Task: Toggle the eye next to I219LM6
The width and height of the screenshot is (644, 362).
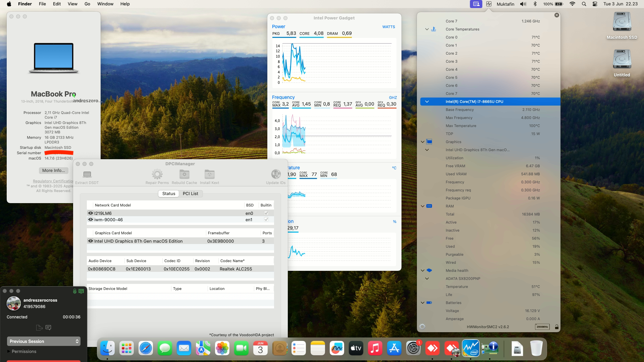Action: [90, 213]
